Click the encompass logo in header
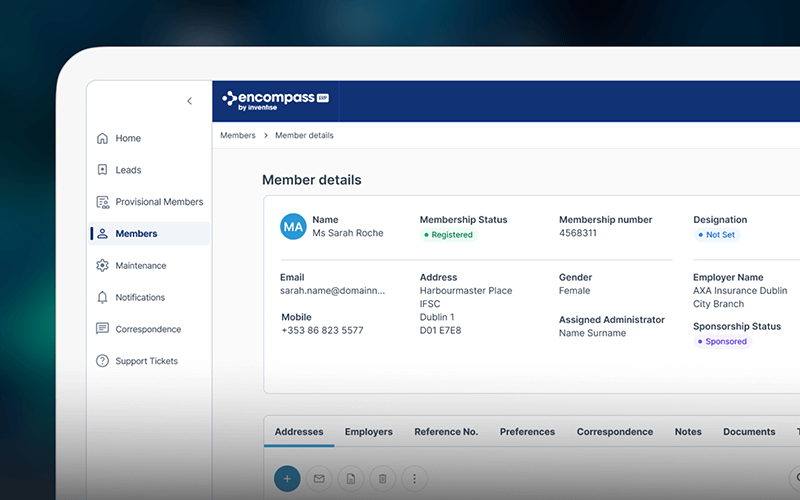Image resolution: width=800 pixels, height=500 pixels. tap(275, 100)
